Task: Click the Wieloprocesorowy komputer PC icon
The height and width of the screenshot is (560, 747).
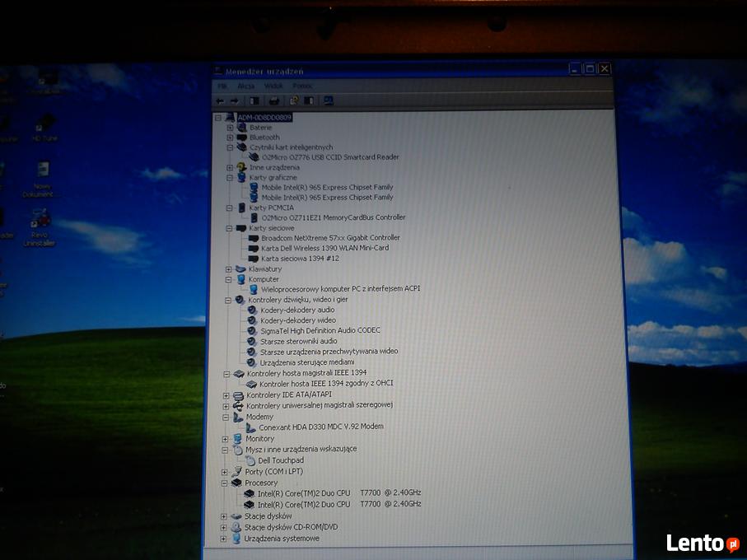Action: tap(254, 289)
